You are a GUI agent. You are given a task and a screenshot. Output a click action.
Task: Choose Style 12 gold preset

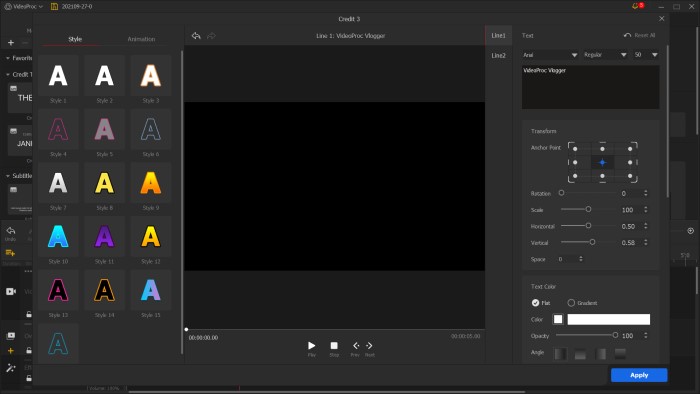pos(151,236)
